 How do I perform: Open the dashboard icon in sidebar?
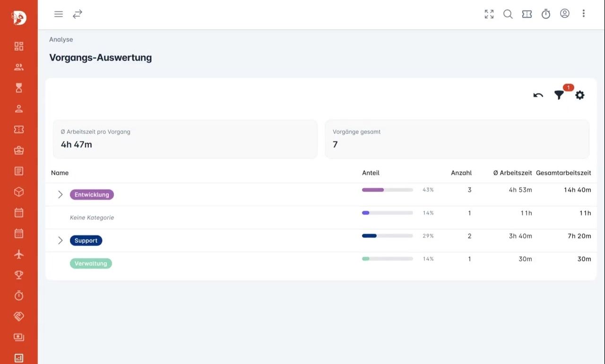tap(19, 46)
